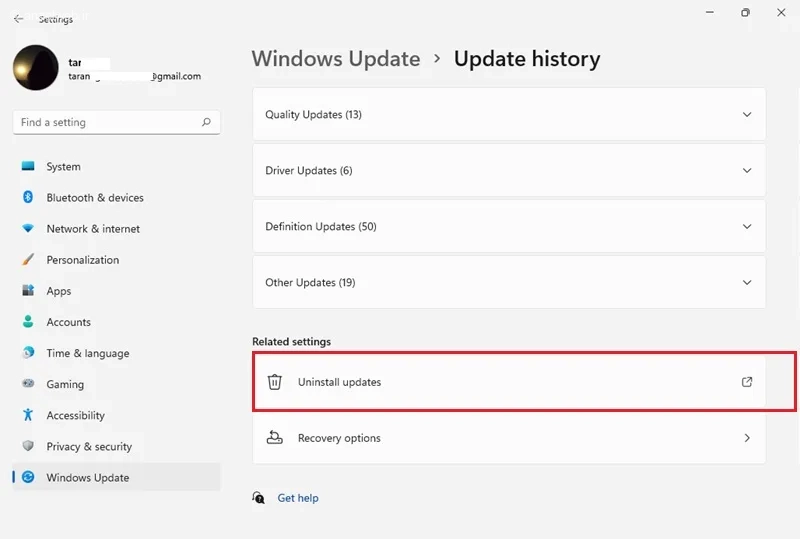Click the Gaming controller icon

coord(28,383)
